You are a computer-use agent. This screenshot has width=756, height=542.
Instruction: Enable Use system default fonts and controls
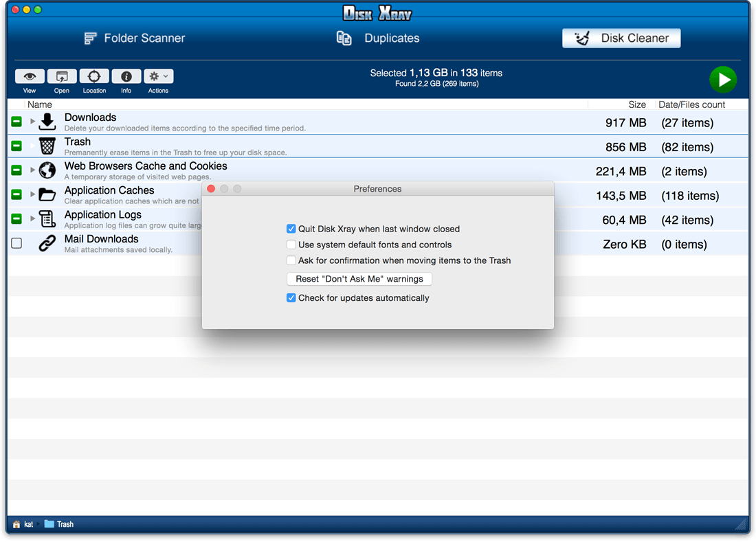[x=291, y=245]
